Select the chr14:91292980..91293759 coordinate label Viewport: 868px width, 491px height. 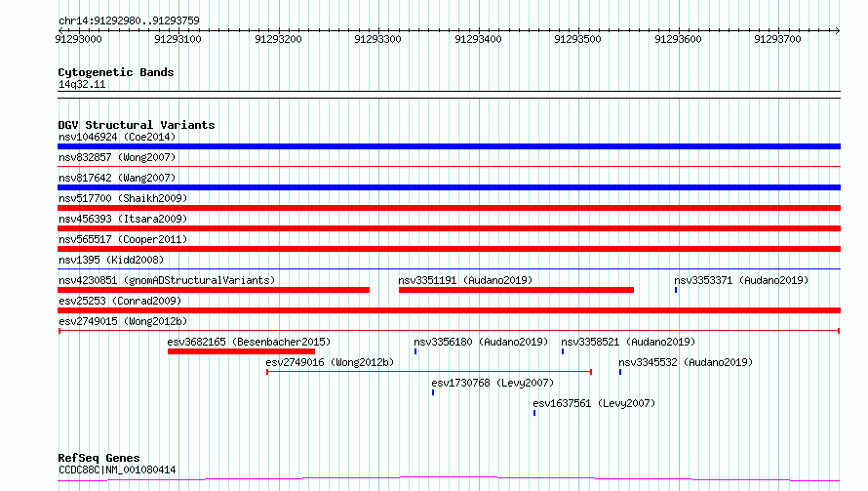click(129, 21)
